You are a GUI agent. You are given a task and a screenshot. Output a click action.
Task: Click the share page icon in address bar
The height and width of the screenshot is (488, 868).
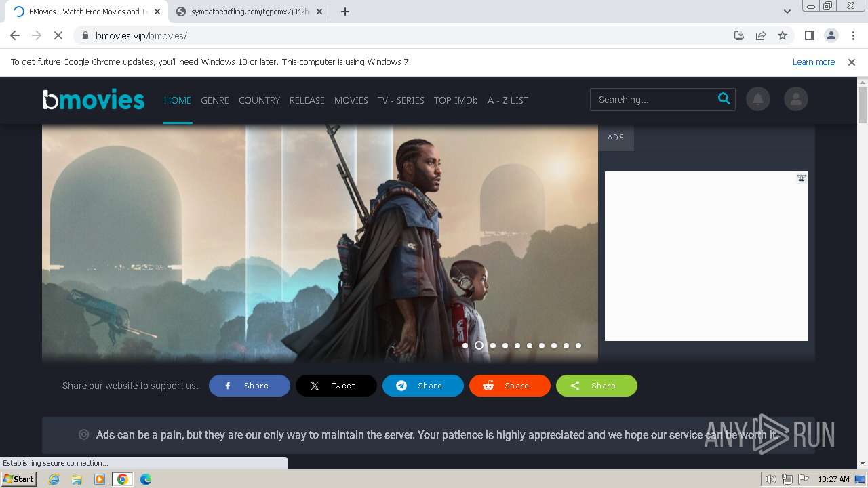click(x=761, y=36)
